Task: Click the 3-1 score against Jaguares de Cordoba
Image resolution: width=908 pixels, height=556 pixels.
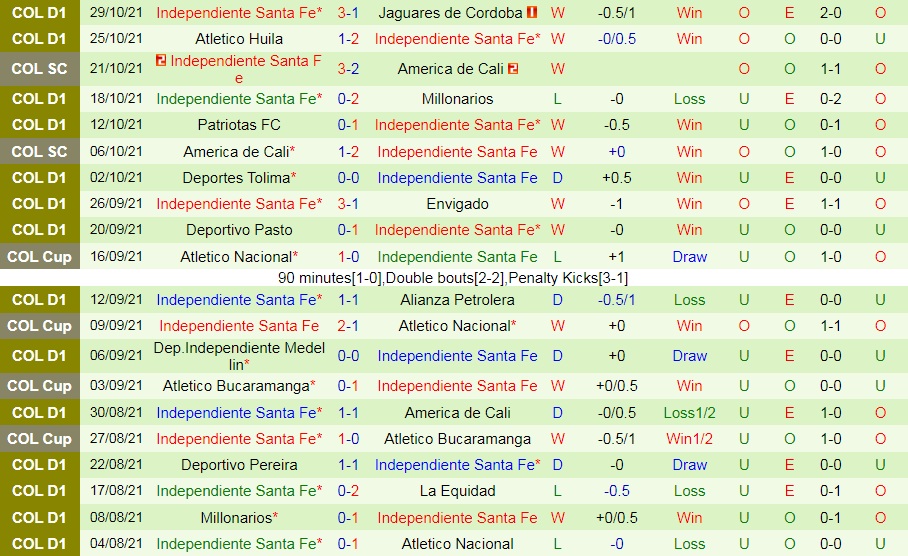Action: pyautogui.click(x=348, y=13)
